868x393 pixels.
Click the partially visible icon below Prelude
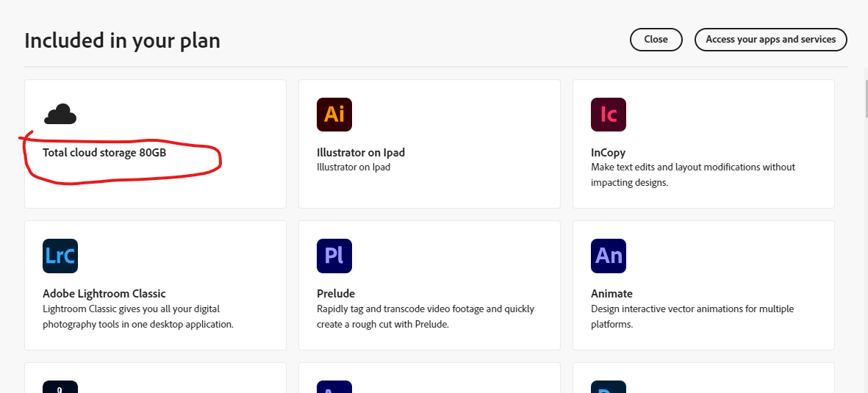tap(334, 386)
